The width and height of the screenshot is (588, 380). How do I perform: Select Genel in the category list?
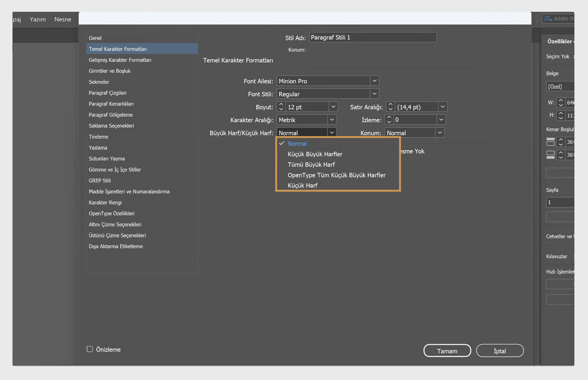(142, 38)
